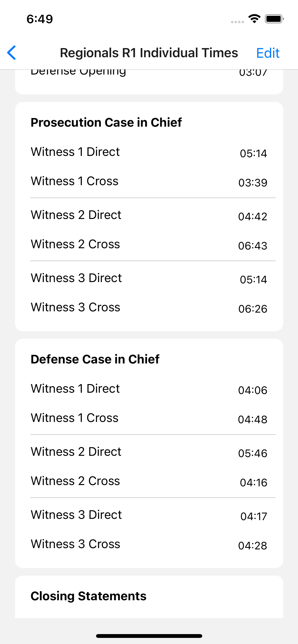Tap the clock in the status bar
Viewport: 298px width, 644px height.
click(x=39, y=19)
